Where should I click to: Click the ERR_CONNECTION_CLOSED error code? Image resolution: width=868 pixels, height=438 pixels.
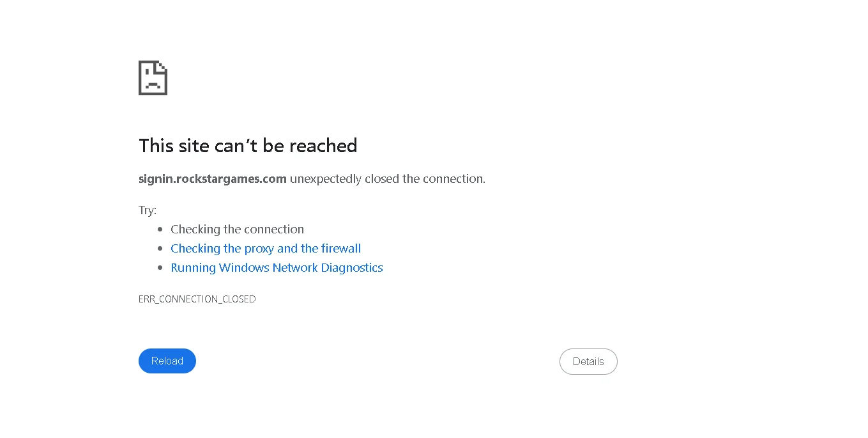tap(197, 299)
